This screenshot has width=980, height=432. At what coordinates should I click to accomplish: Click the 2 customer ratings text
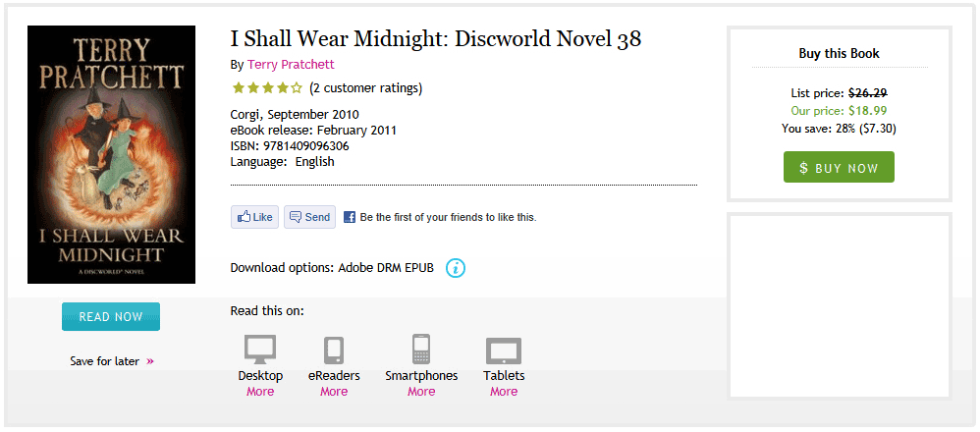click(x=365, y=88)
